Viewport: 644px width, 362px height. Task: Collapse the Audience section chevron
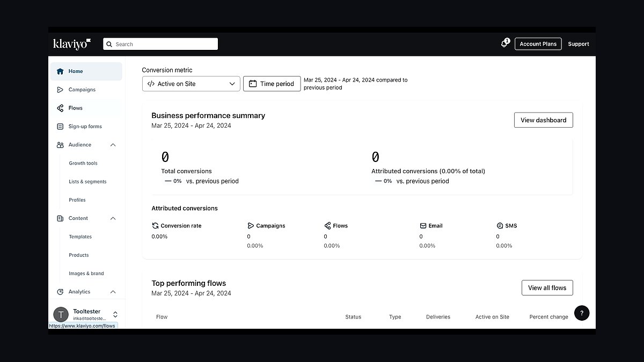point(113,145)
